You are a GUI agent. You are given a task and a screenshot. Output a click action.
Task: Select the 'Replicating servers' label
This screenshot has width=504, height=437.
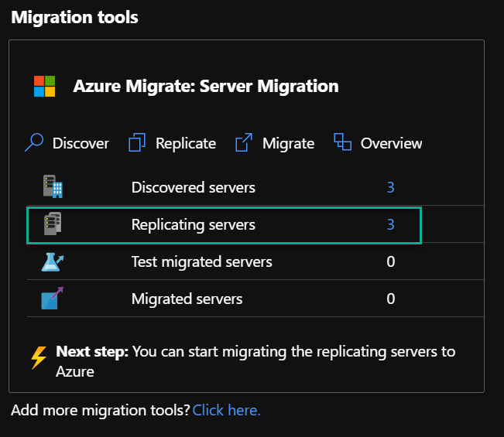tap(194, 225)
